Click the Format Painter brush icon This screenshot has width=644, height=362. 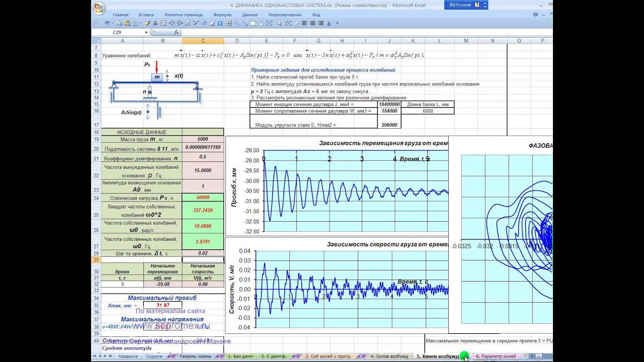[147, 23]
